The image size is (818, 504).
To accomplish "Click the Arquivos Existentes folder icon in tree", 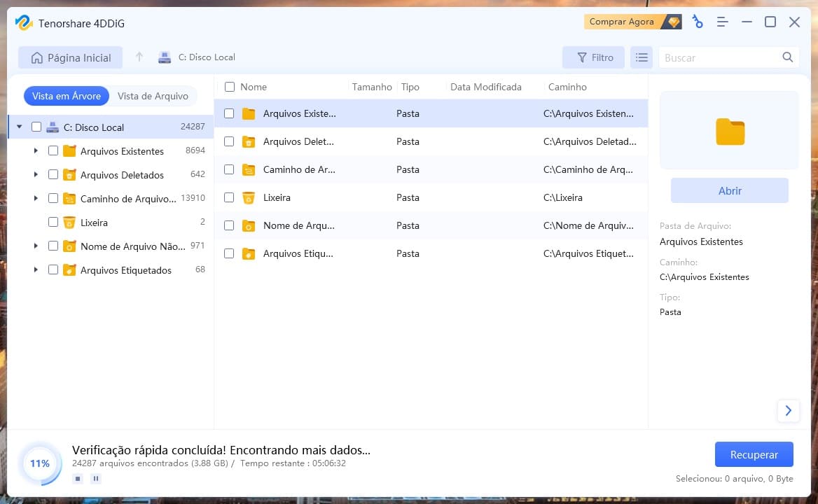I will pos(69,150).
